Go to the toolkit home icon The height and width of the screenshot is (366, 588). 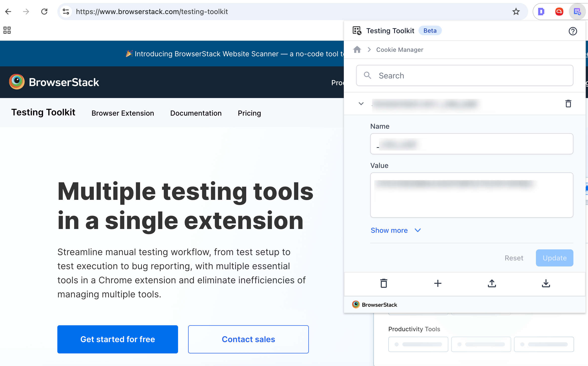click(357, 50)
